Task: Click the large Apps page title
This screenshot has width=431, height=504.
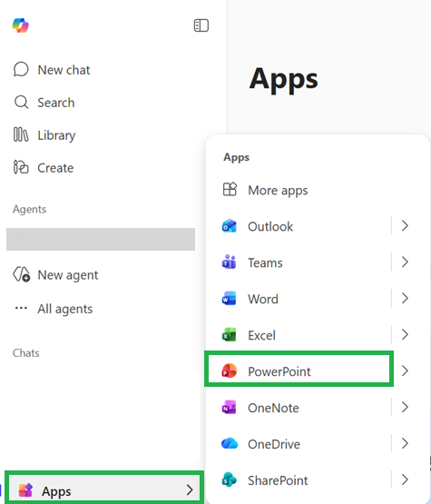Action: coord(284,80)
